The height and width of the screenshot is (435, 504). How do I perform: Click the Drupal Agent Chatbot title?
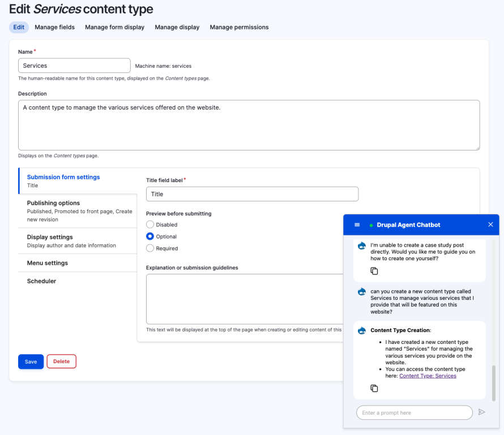(408, 225)
